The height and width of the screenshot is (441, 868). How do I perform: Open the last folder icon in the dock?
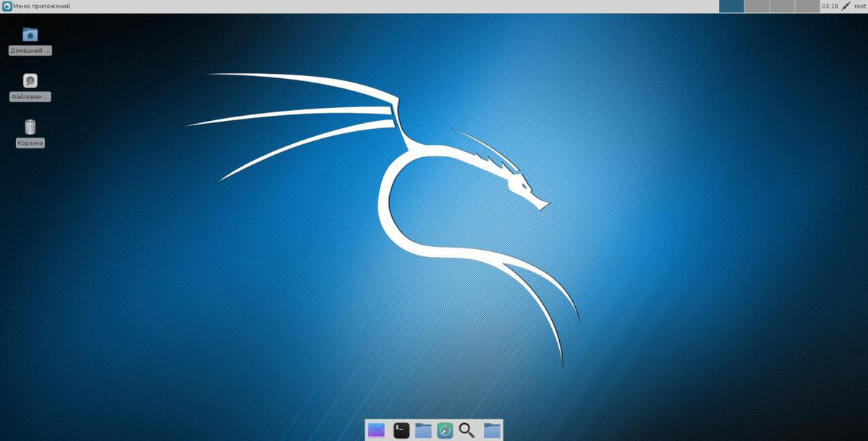tap(492, 430)
